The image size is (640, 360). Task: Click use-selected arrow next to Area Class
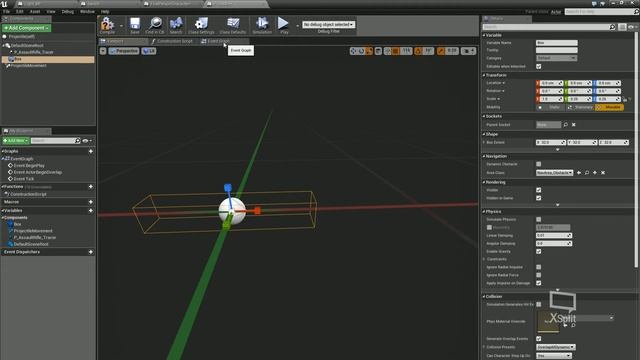[x=579, y=173]
